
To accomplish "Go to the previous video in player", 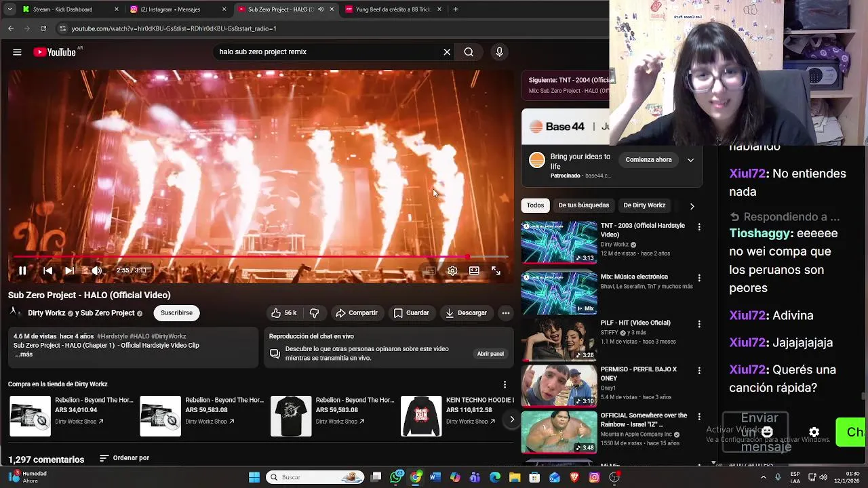I will point(47,270).
